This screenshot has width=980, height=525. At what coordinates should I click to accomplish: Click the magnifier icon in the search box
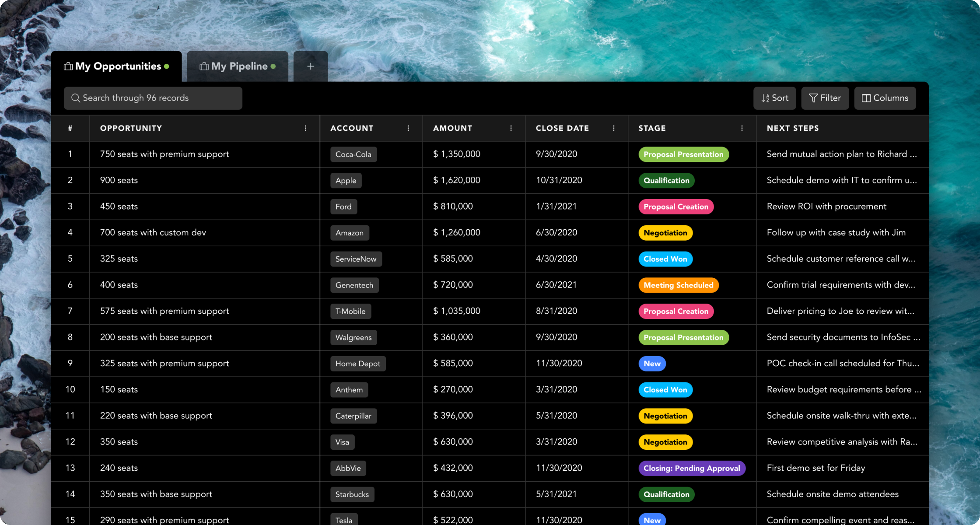point(76,98)
